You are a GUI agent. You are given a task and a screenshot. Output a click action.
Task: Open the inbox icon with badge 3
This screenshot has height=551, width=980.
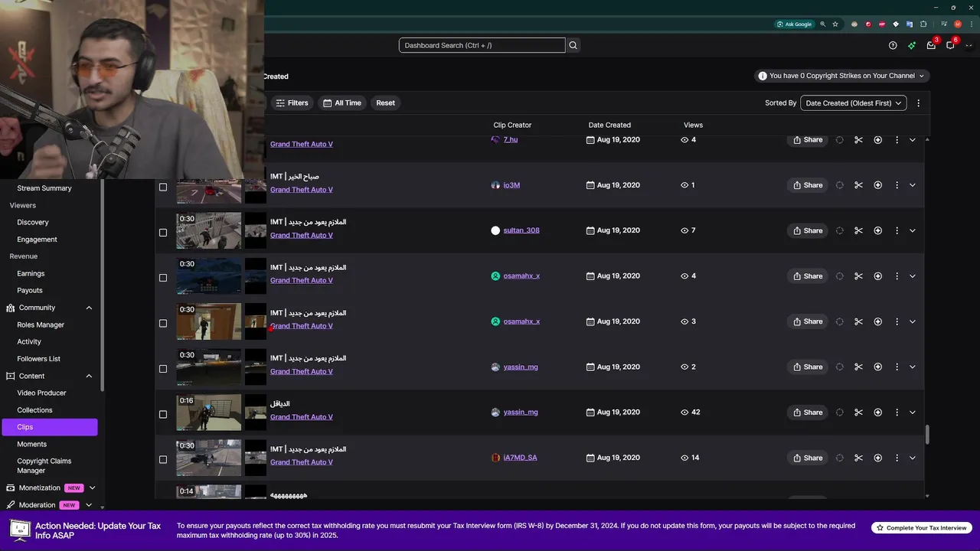(x=931, y=45)
